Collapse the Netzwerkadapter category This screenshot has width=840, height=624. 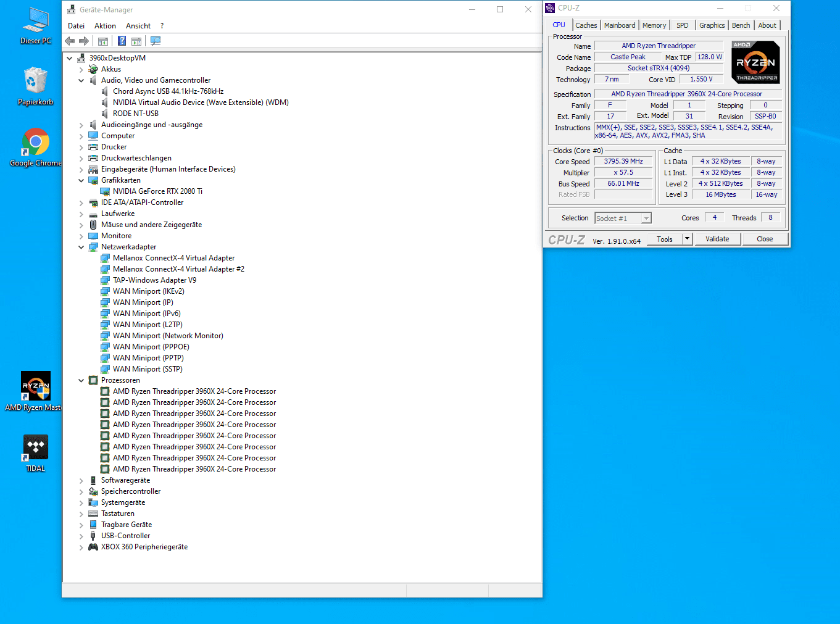tap(81, 247)
